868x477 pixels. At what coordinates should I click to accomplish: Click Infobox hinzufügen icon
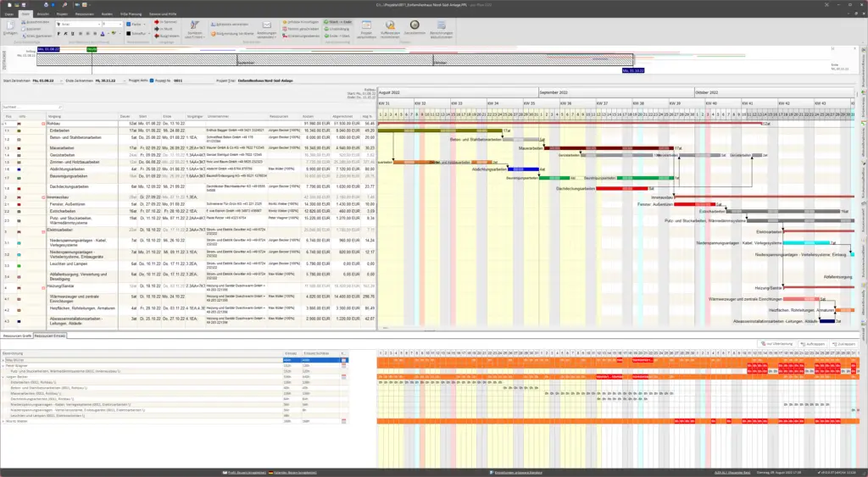click(x=285, y=22)
